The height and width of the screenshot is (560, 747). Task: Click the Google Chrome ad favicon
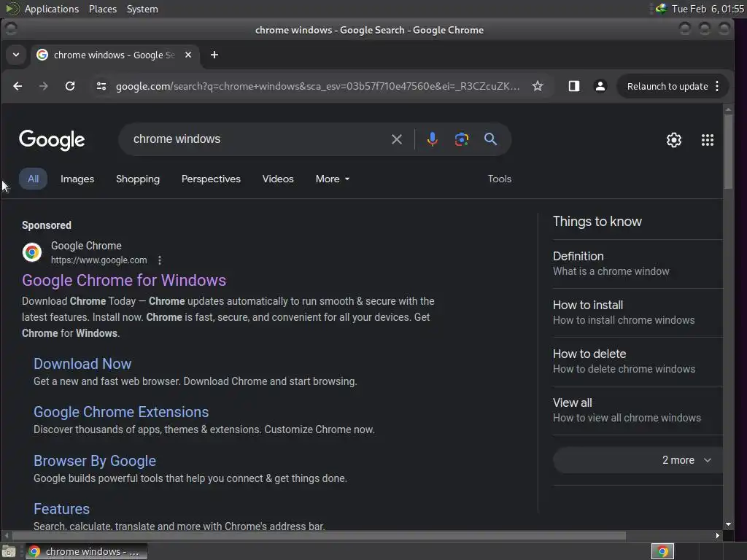click(x=32, y=252)
